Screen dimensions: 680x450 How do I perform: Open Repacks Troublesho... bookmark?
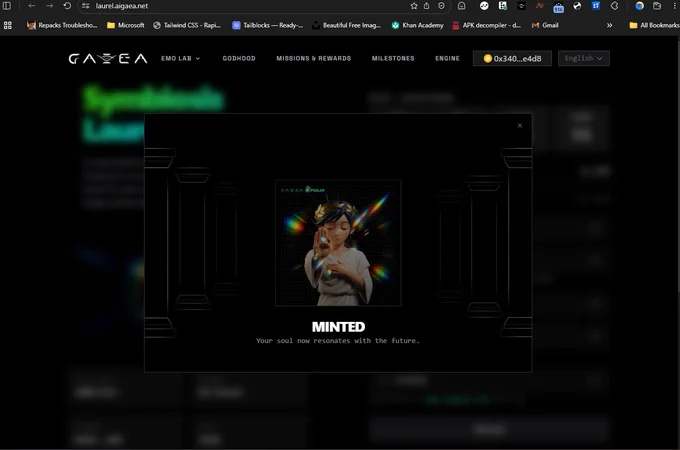click(62, 25)
